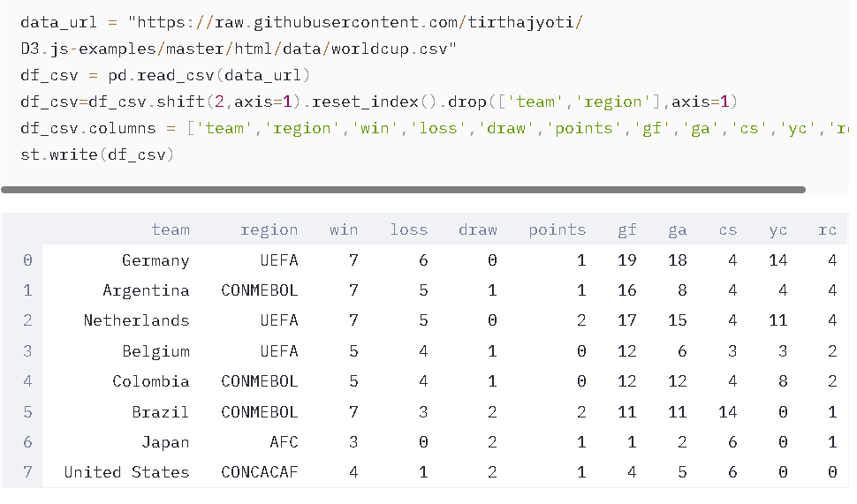Sort by the 'region' column header
The height and width of the screenshot is (504, 857).
coord(269,229)
